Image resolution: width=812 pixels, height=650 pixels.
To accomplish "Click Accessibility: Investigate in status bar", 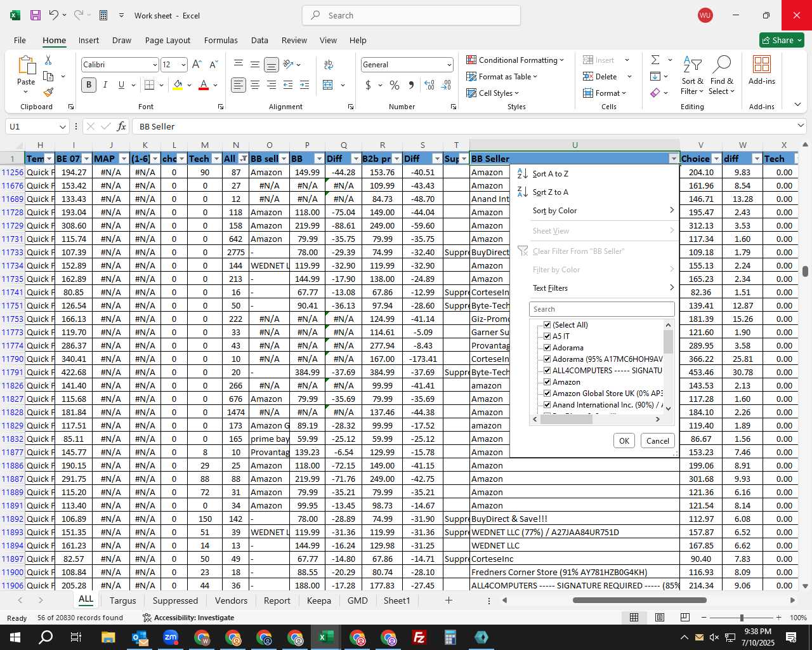I will click(188, 618).
